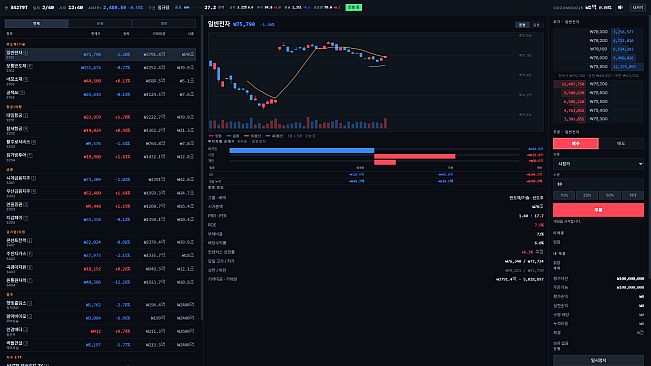Click the badge icon on the ₩18,152 stock row
Image resolution: width=651 pixels, height=366 pixels.
[x=30, y=267]
